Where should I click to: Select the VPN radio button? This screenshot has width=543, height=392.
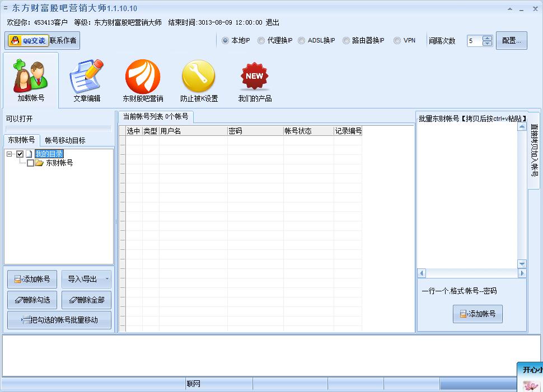[x=397, y=40]
